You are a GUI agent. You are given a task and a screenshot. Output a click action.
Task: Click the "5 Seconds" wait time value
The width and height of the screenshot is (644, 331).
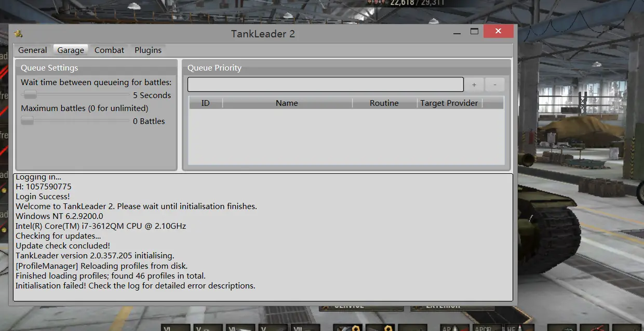152,95
